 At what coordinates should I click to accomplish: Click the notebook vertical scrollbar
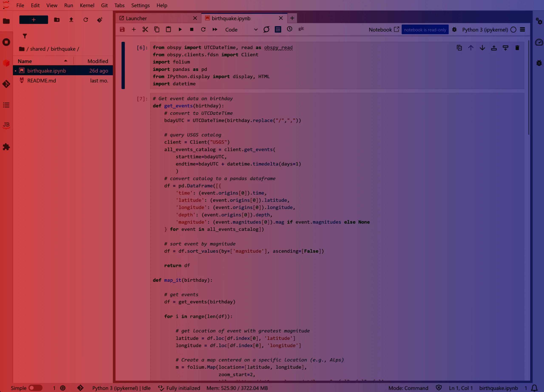528,87
